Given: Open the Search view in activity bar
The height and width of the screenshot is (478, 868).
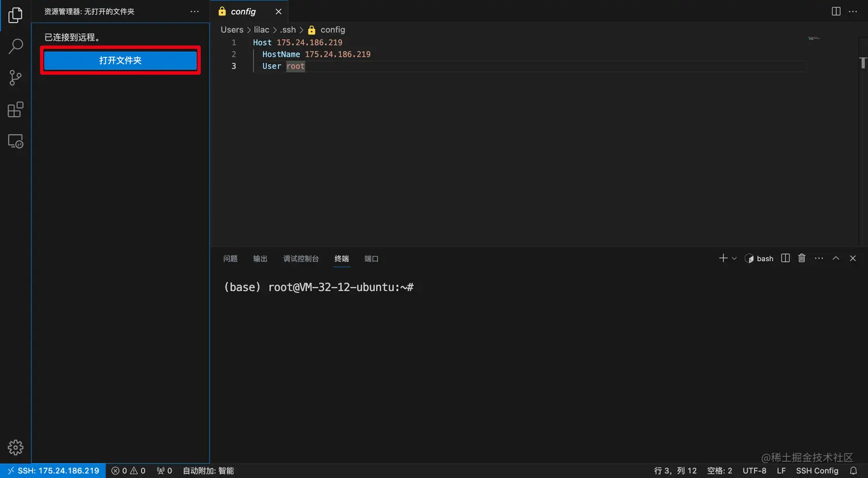Looking at the screenshot, I should pyautogui.click(x=15, y=45).
